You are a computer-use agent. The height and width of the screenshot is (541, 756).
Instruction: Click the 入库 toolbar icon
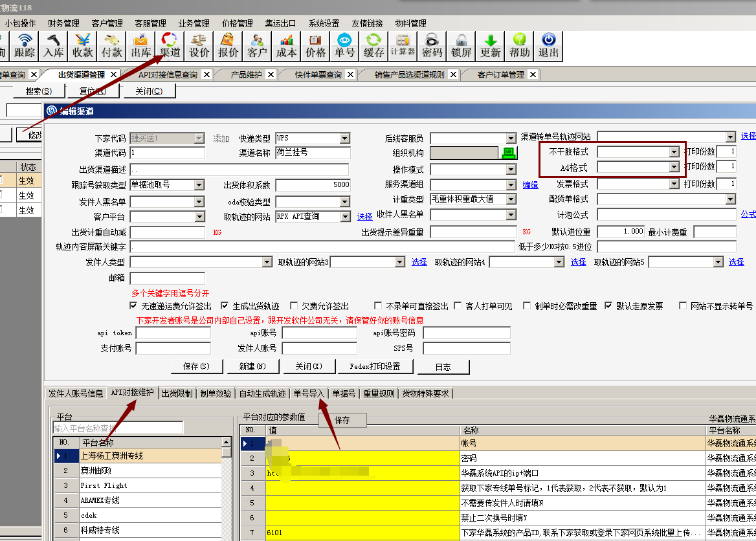(54, 47)
